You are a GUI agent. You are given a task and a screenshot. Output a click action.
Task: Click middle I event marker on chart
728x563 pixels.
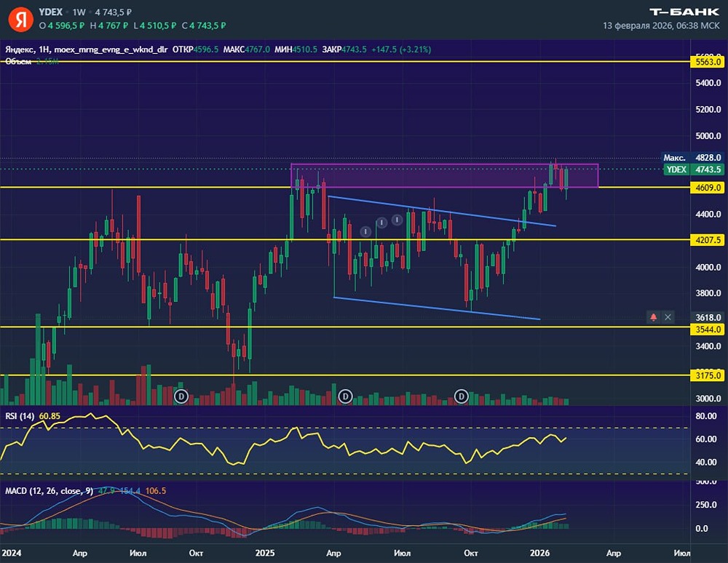pyautogui.click(x=381, y=223)
